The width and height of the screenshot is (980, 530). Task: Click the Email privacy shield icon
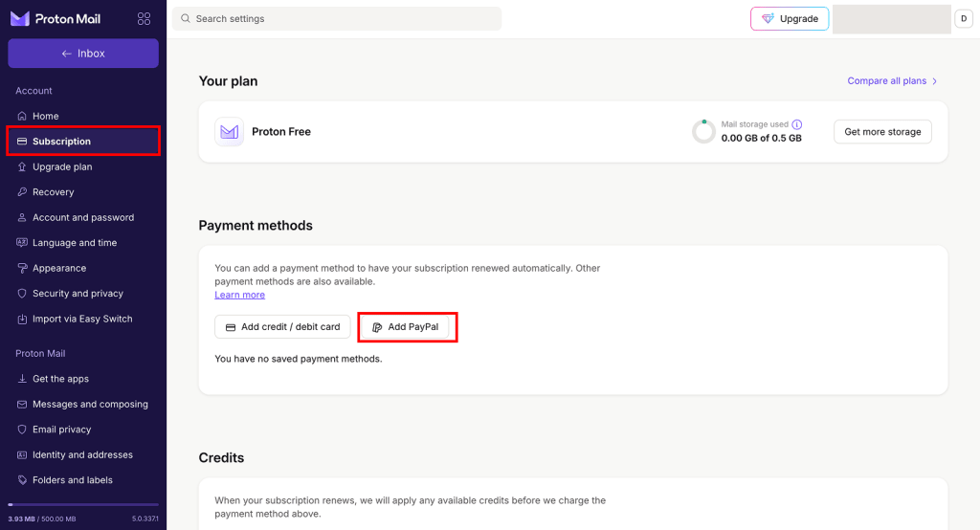point(22,430)
